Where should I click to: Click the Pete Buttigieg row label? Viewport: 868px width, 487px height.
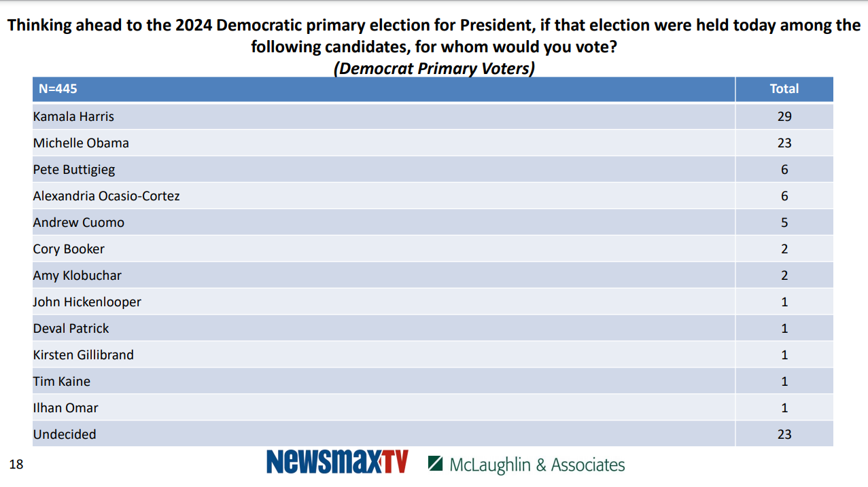click(74, 170)
